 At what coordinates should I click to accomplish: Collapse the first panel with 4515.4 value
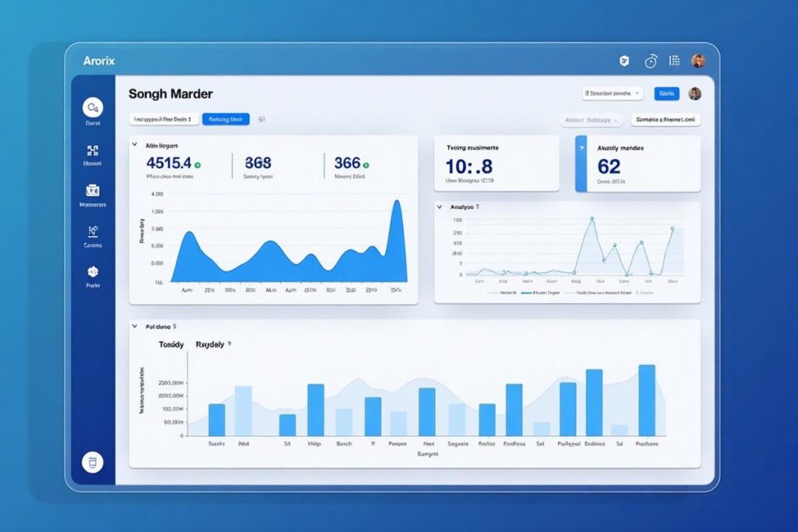pyautogui.click(x=135, y=145)
